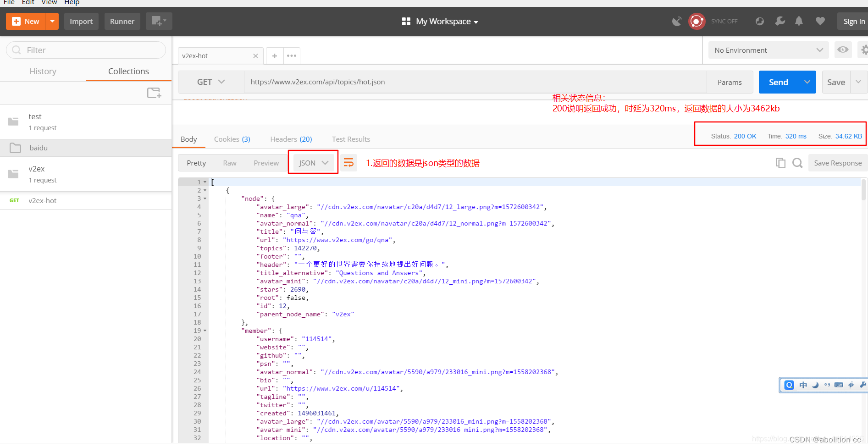Click the request URL field
The image size is (868, 447).
pos(475,82)
